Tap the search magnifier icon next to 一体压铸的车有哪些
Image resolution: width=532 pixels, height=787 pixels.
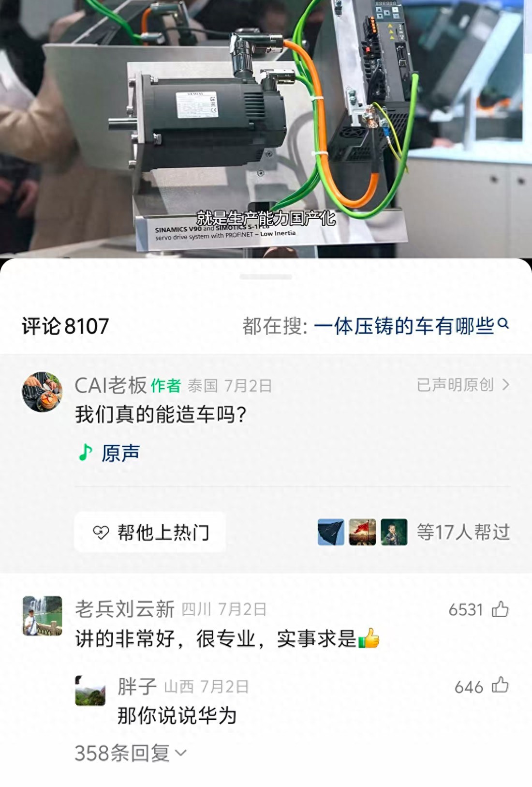[503, 323]
